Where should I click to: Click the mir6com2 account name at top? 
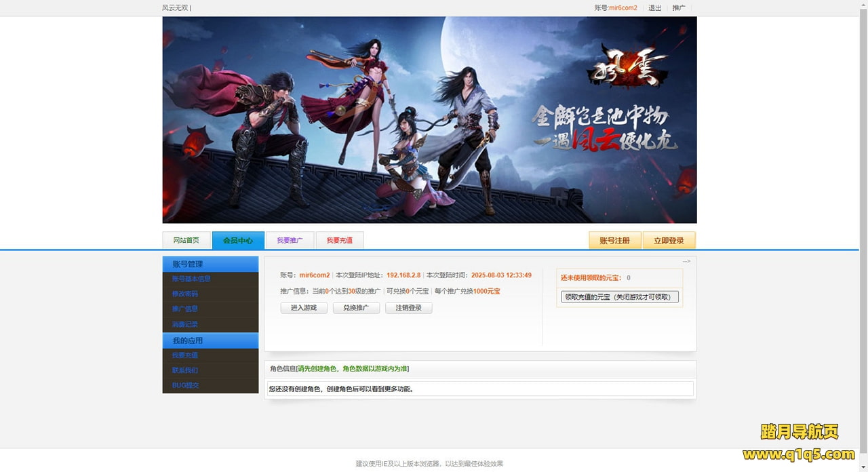[x=623, y=8]
